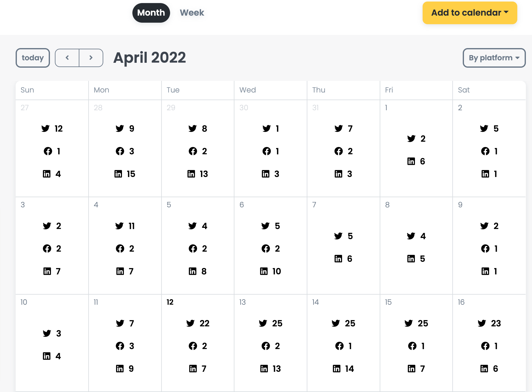Open LinkedIn posts on April 6
The image size is (532, 392).
pos(270,271)
